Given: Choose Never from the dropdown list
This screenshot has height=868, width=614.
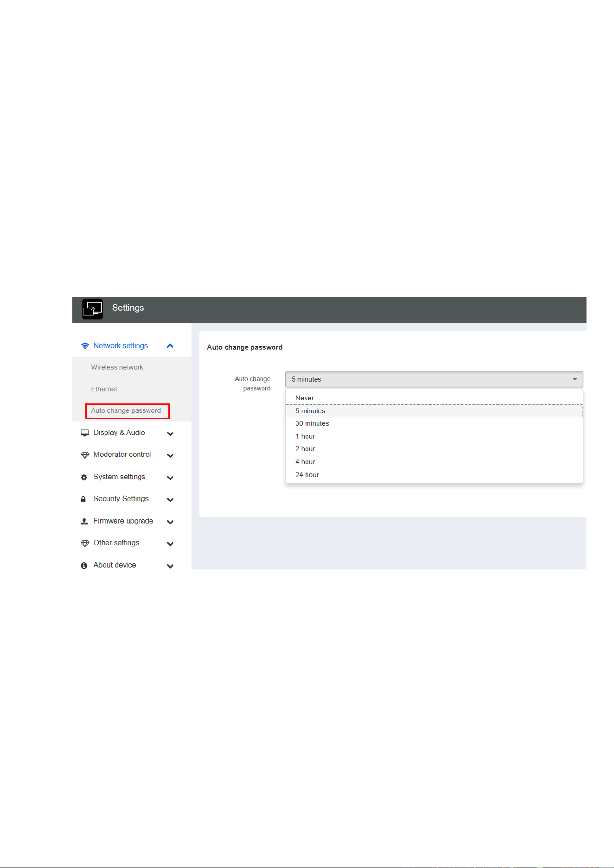Looking at the screenshot, I should tap(434, 398).
